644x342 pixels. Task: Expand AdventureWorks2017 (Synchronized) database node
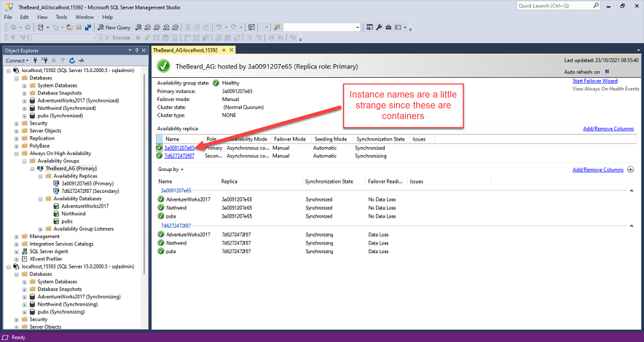click(x=24, y=101)
